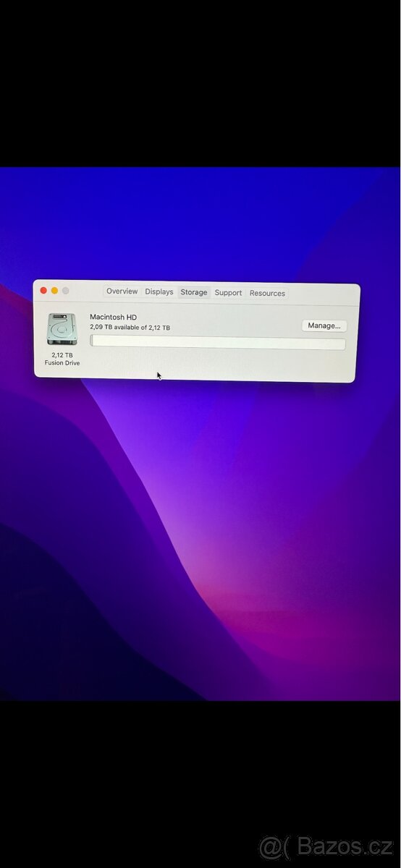Screen dimensions: 401x868
Task: Click the '2,09 TB available of 2,12 TB' text
Action: pos(130,328)
